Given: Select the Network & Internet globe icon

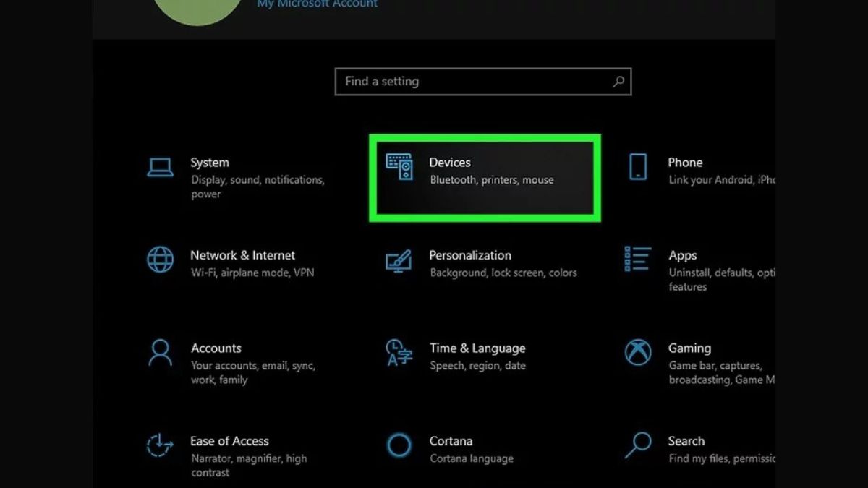Looking at the screenshot, I should tap(160, 260).
